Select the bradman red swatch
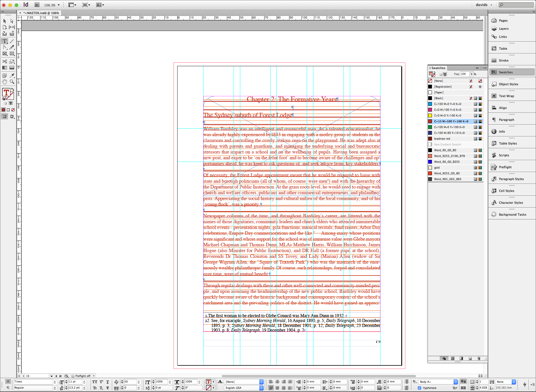The height and width of the screenshot is (392, 536). coord(442,139)
